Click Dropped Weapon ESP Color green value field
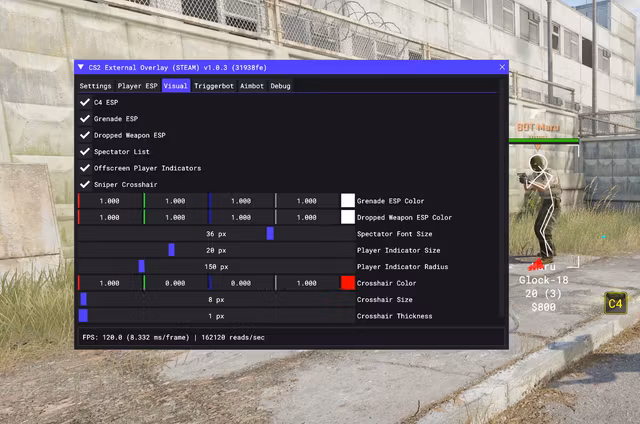The width and height of the screenshot is (640, 424). tap(175, 218)
